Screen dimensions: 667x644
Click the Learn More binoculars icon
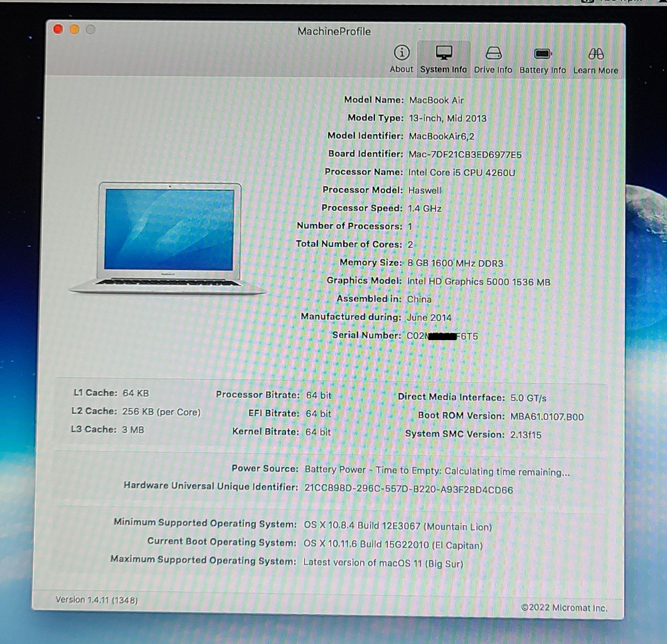(596, 54)
